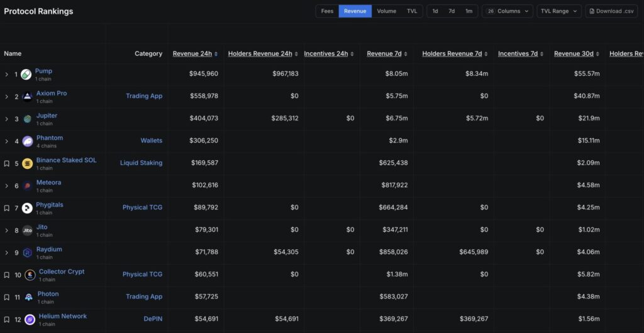This screenshot has height=333, width=644.
Task: Bookmark the Binance Staked SOL row
Action: coord(7,163)
